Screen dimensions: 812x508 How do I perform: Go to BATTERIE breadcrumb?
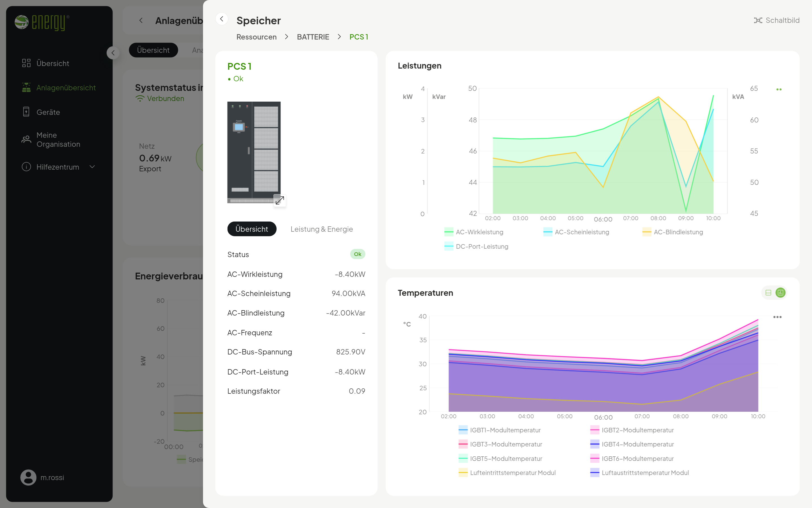(313, 37)
